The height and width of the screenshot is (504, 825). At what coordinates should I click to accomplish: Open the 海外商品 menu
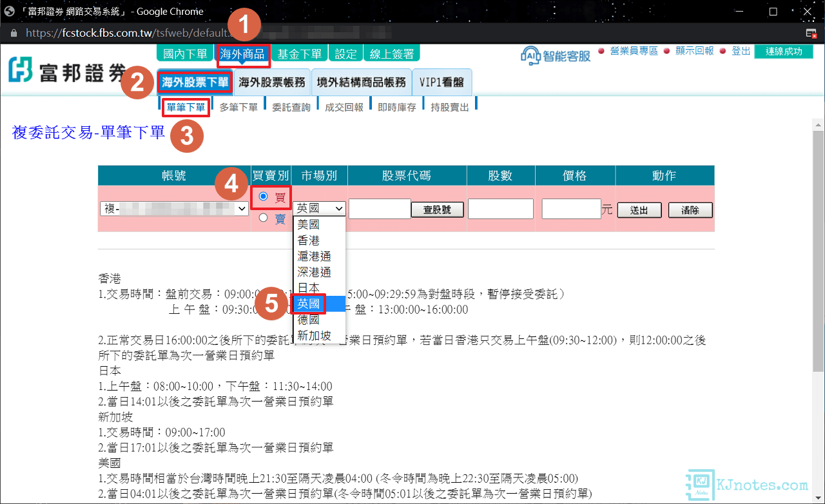coord(242,53)
